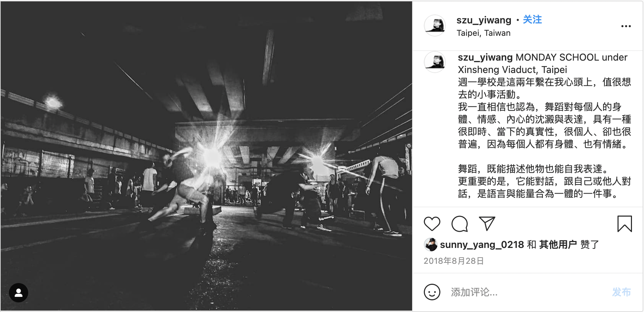The width and height of the screenshot is (644, 312).
Task: Share the post with the paper plane icon
Action: click(x=487, y=224)
